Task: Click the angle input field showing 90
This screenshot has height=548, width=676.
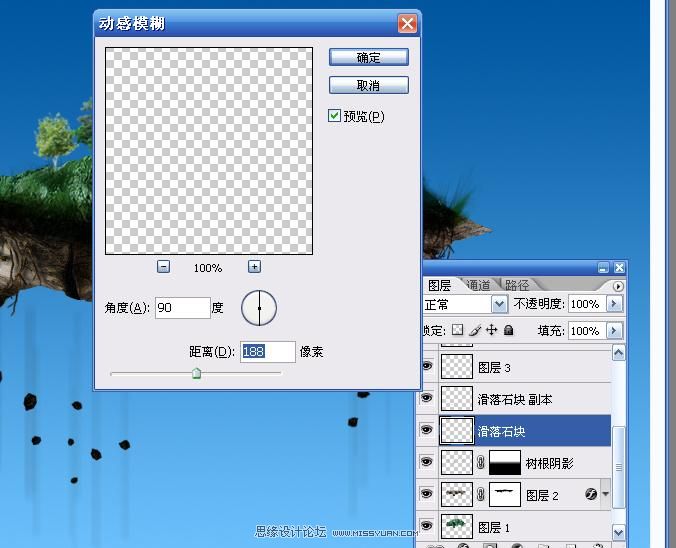Action: click(x=183, y=308)
